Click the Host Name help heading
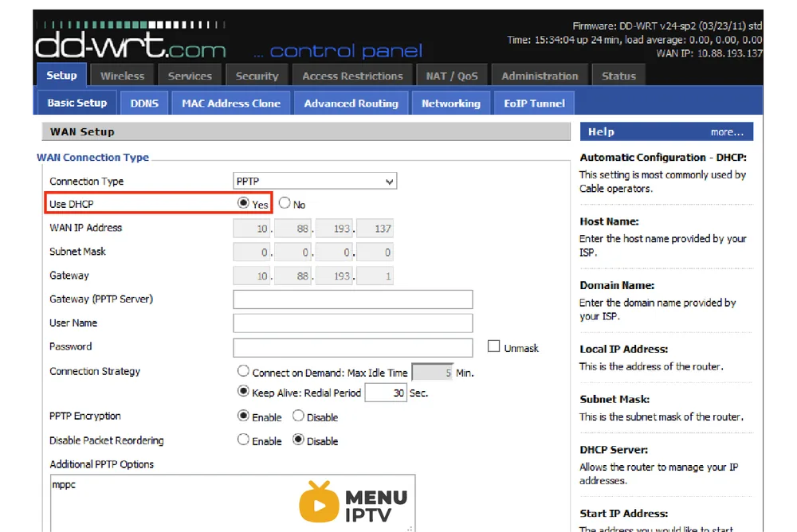Screen dimensions: 797x532 coord(609,221)
